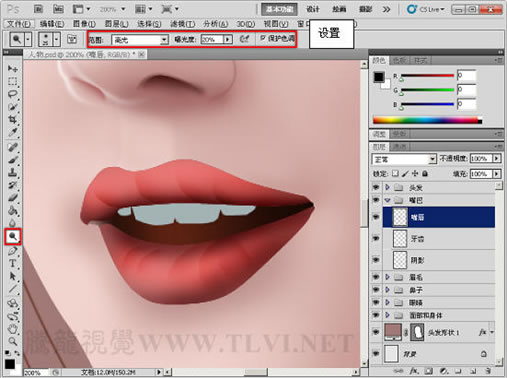Hide the 牙齿 layer visibility
Viewport: 507px width, 378px height.
[376, 238]
